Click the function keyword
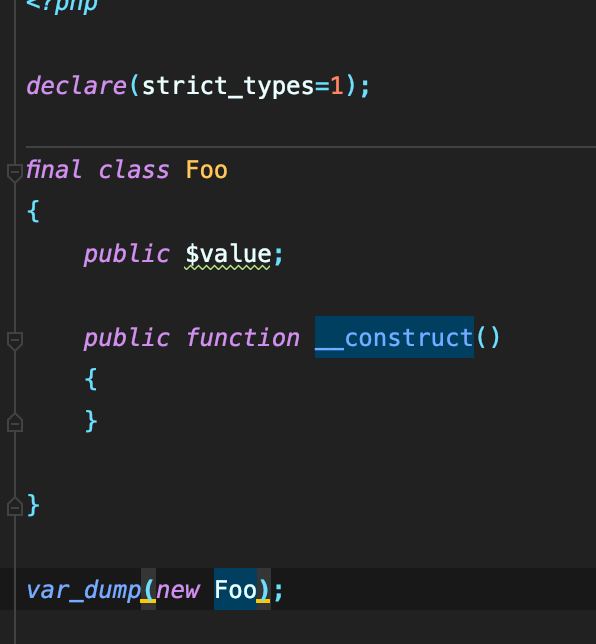 click(x=243, y=338)
